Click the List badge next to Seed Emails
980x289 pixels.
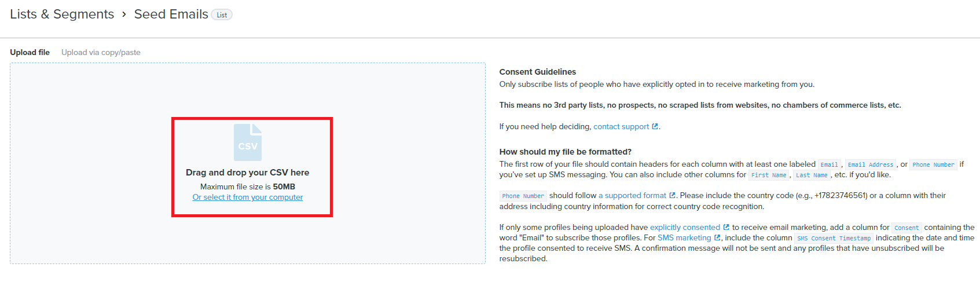222,15
